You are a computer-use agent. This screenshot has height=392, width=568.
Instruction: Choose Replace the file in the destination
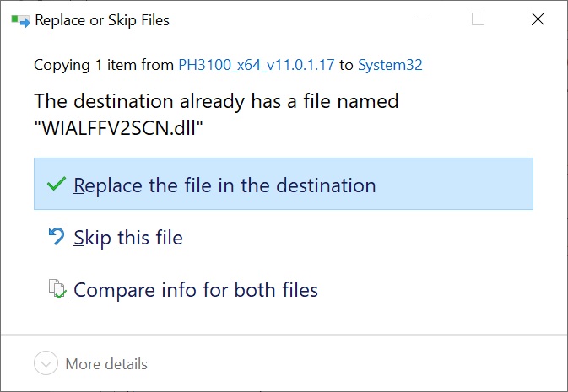click(224, 185)
